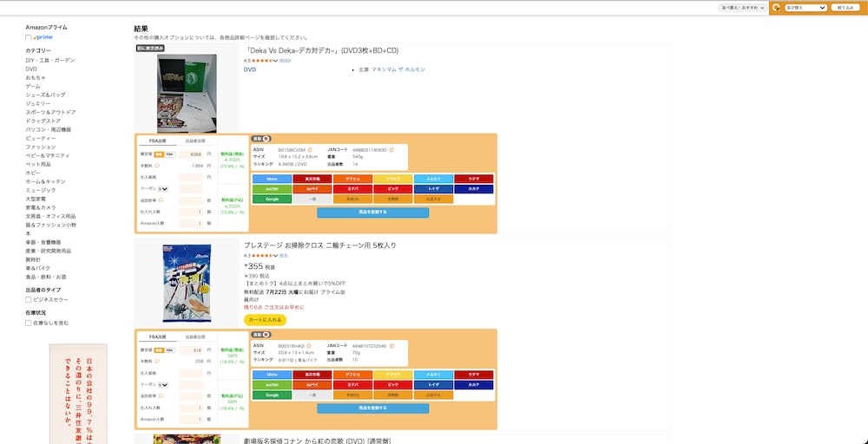Open プレステージ お掃除クロス product title

tap(320, 245)
